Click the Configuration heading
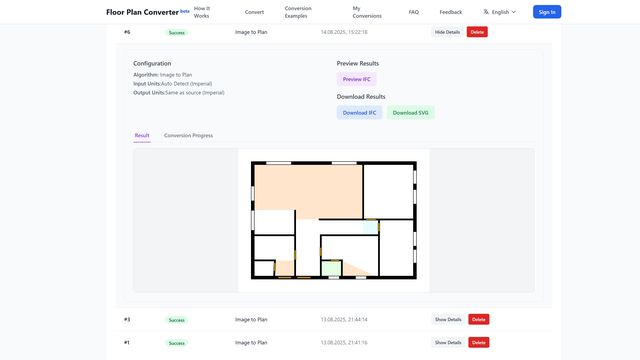The height and width of the screenshot is (360, 640). click(x=152, y=63)
